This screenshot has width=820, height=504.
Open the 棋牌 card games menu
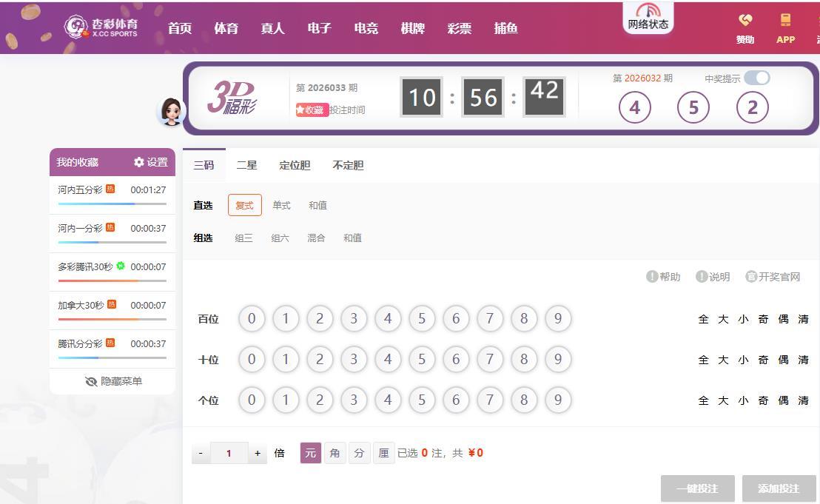413,28
